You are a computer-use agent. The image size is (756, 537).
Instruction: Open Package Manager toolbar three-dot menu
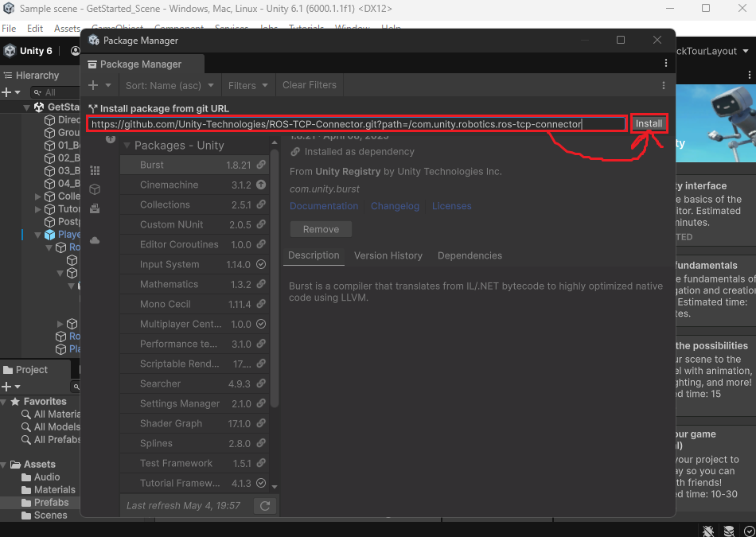[664, 85]
